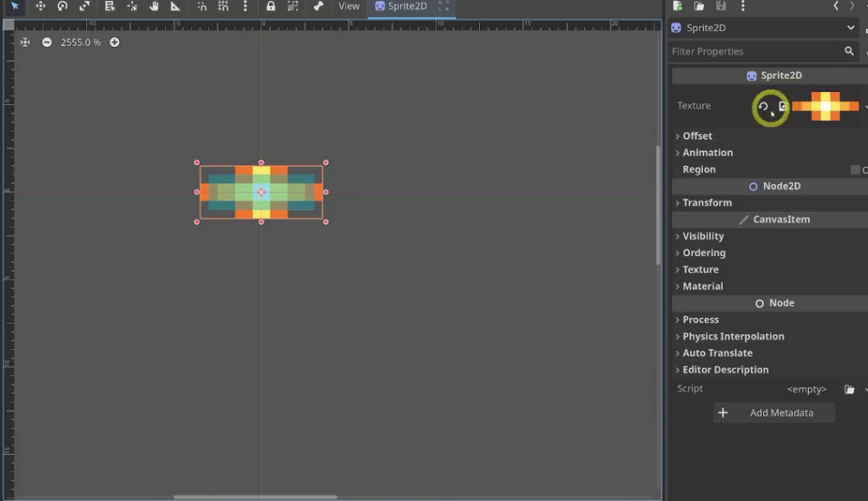Revert the Texture property to default
This screenshot has height=501, width=868.
pyautogui.click(x=763, y=106)
